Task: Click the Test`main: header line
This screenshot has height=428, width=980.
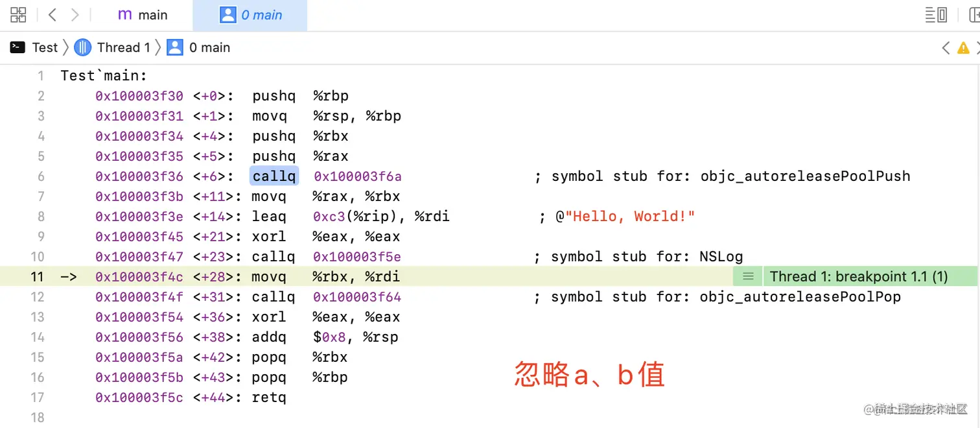Action: point(104,76)
